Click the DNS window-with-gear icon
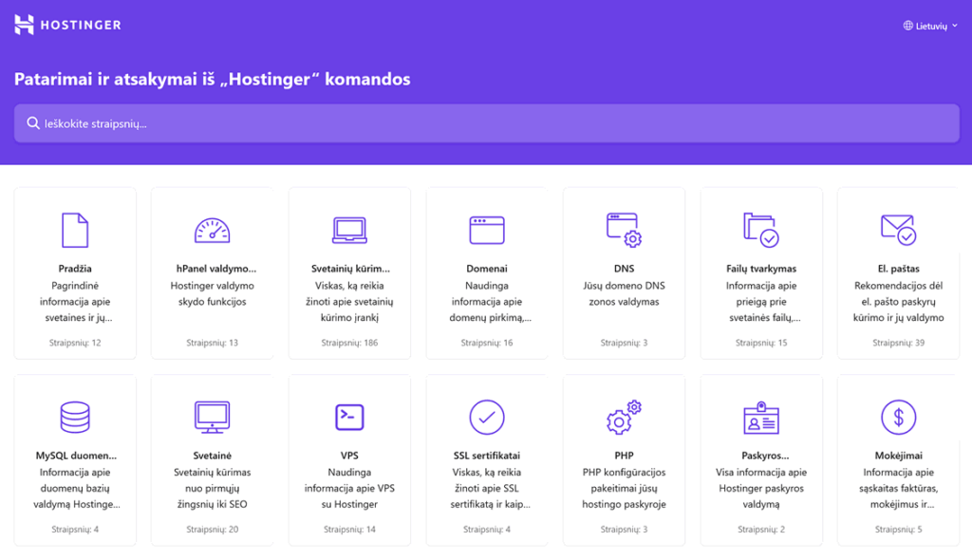This screenshot has height=560, width=972. (x=624, y=230)
